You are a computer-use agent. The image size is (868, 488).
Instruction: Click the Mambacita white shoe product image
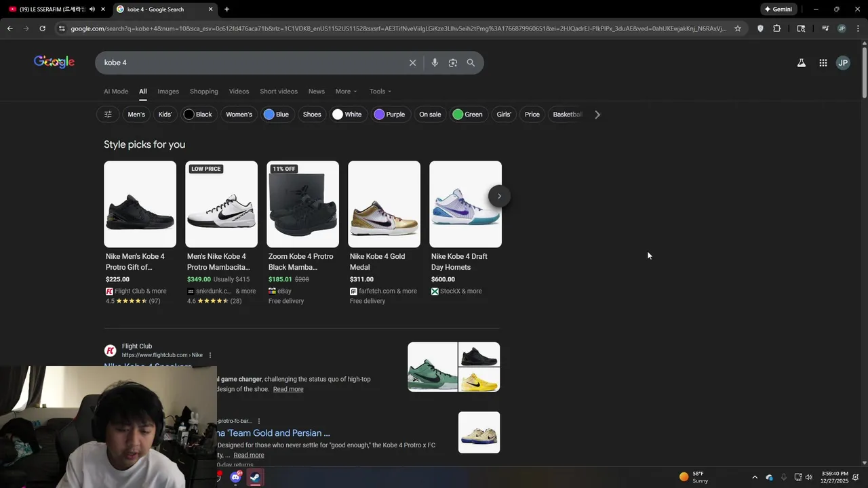tap(221, 204)
